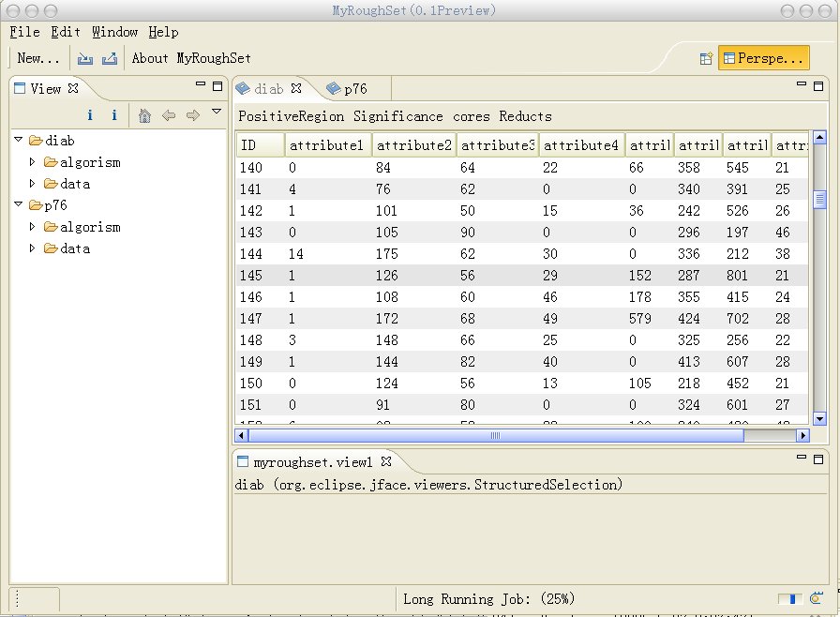This screenshot has height=617, width=840.
Task: Click the table's vertical scrollbar thumb
Action: [x=819, y=199]
